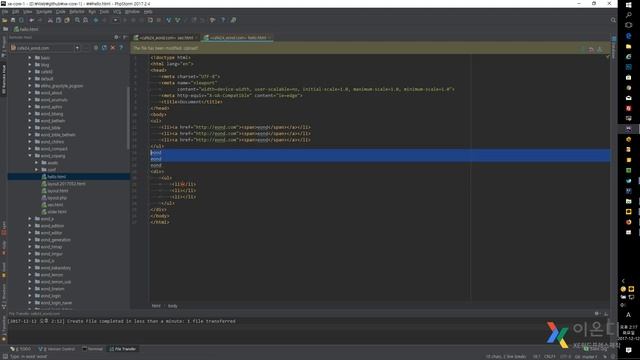Open the remote server selection dropdown
640x360 pixels.
tap(77, 48)
